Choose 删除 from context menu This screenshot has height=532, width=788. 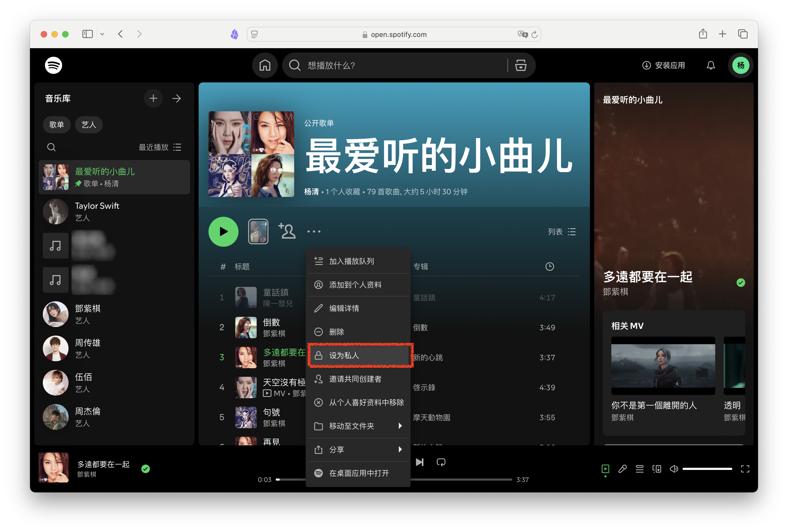pyautogui.click(x=358, y=332)
